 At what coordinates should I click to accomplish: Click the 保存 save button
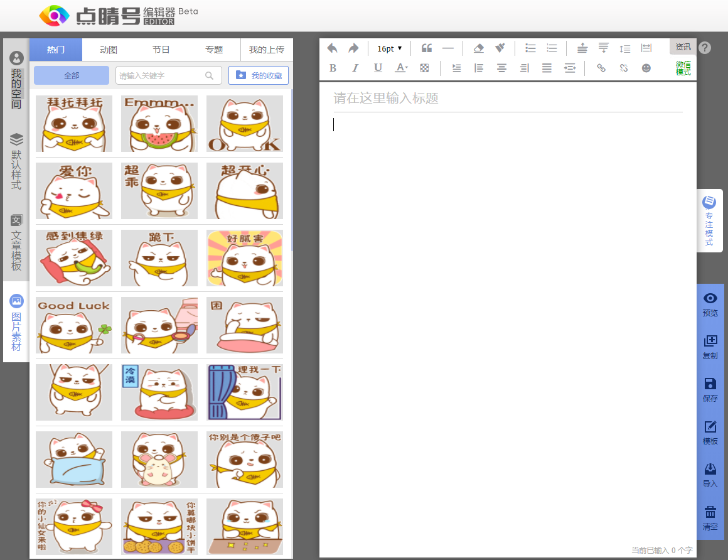(x=710, y=389)
